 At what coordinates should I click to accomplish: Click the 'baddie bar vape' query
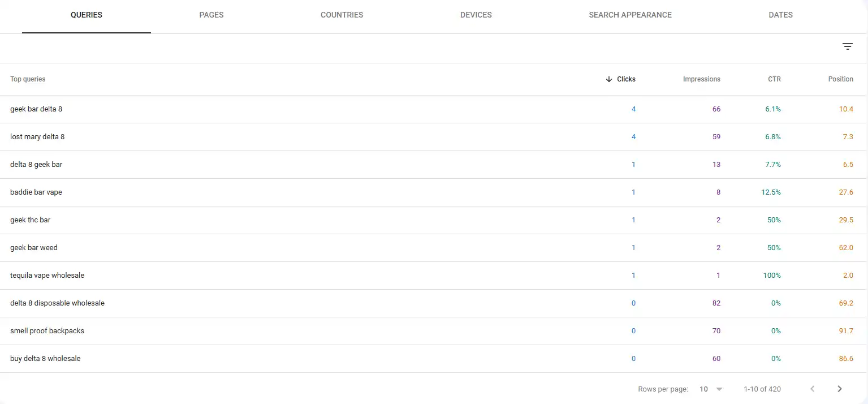[x=36, y=192]
